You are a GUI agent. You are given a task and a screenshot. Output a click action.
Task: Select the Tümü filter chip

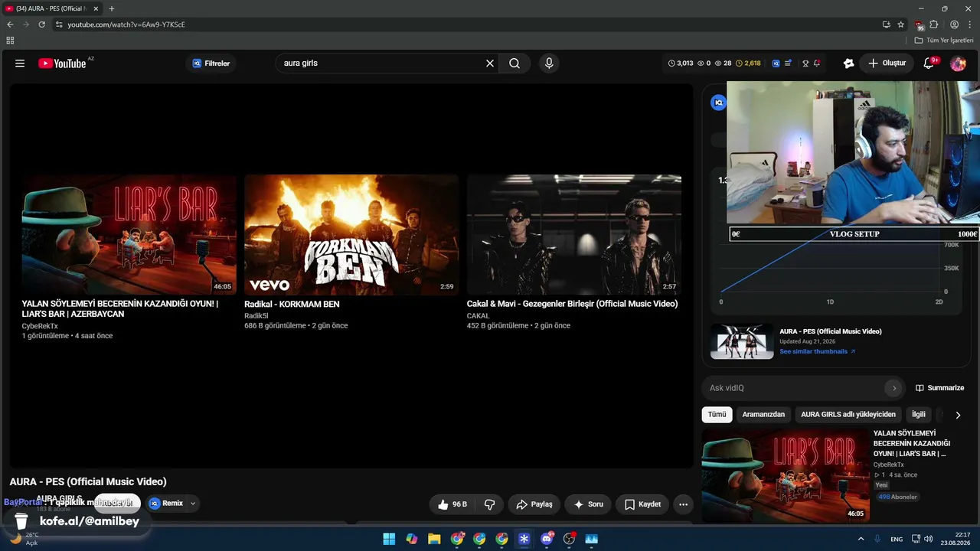717,415
